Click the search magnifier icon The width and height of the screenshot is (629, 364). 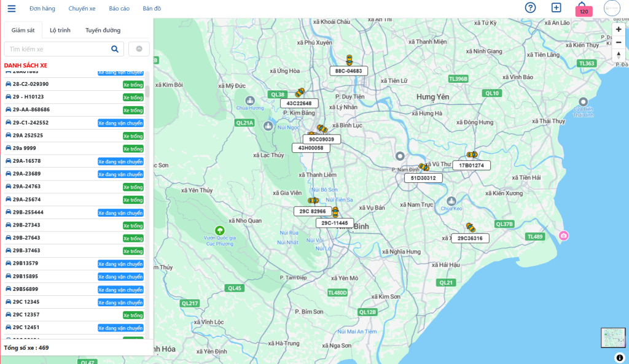tap(115, 49)
